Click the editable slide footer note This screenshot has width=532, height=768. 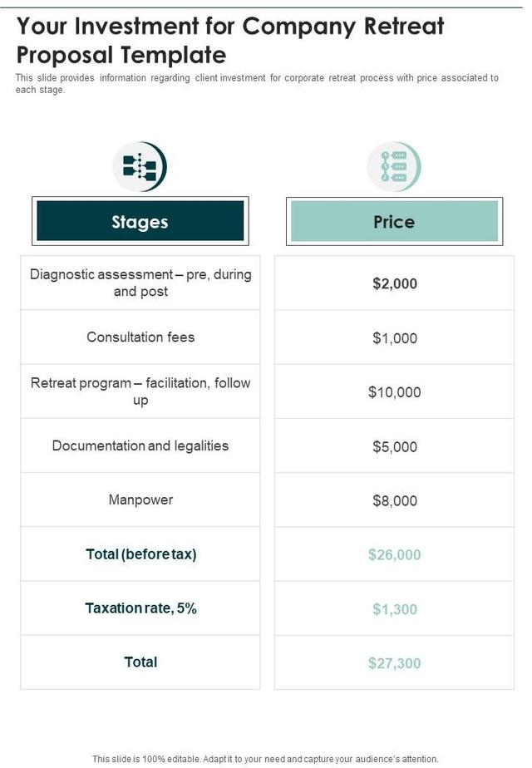[265, 759]
